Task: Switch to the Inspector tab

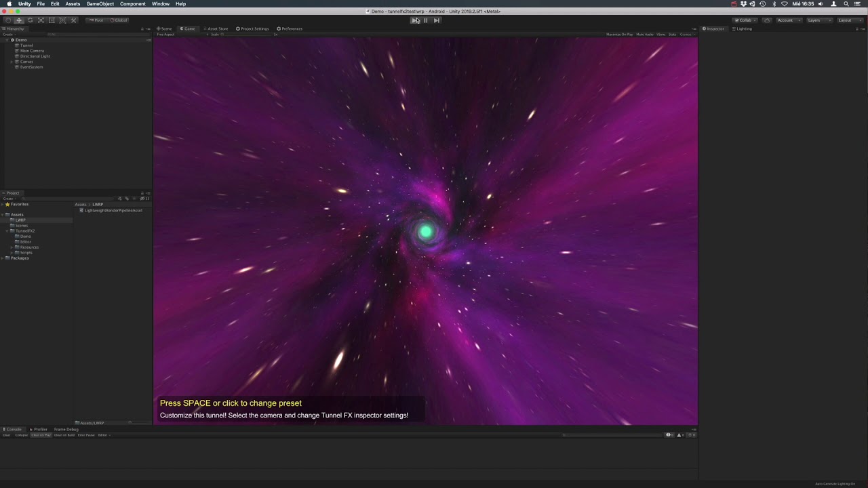Action: coord(713,28)
